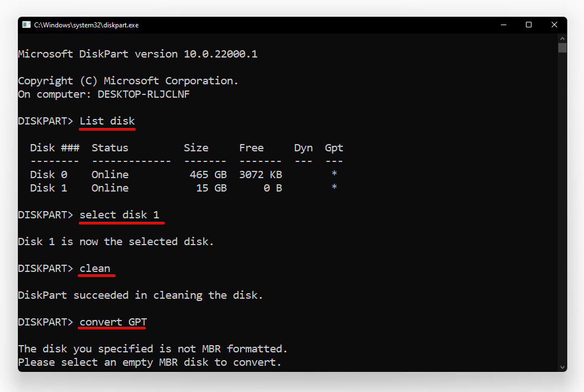Screen dimensions: 584x392
Task: Click the underlined clean command
Action: tap(96, 268)
